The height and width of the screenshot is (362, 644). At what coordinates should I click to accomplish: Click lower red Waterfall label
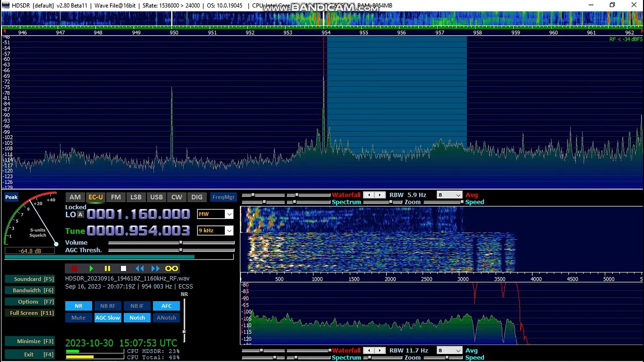tap(346, 350)
